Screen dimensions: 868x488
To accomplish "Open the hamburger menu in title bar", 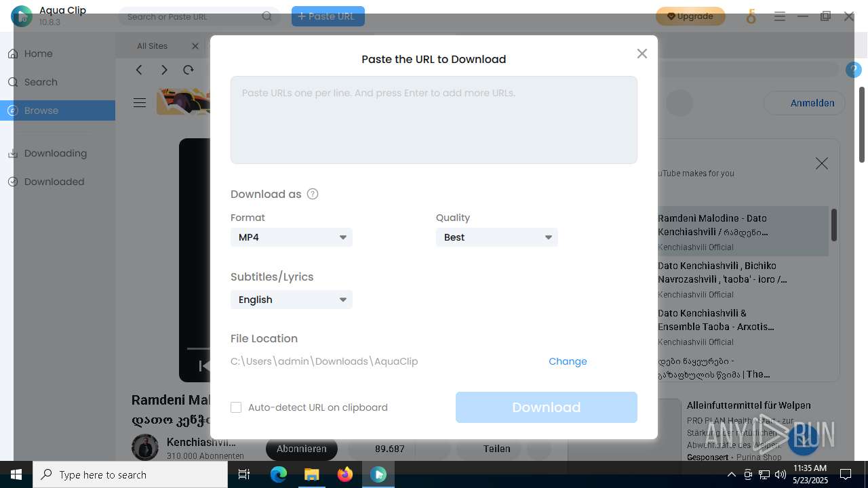I will click(x=780, y=16).
